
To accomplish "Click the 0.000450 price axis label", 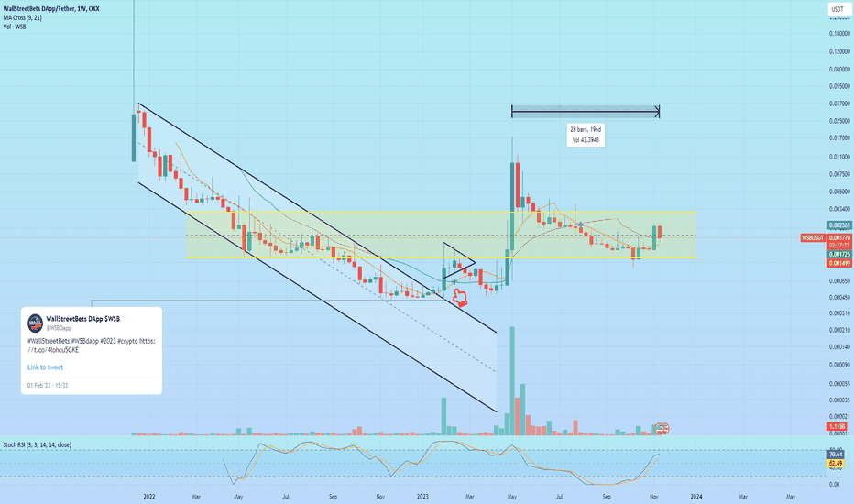I will tap(839, 298).
